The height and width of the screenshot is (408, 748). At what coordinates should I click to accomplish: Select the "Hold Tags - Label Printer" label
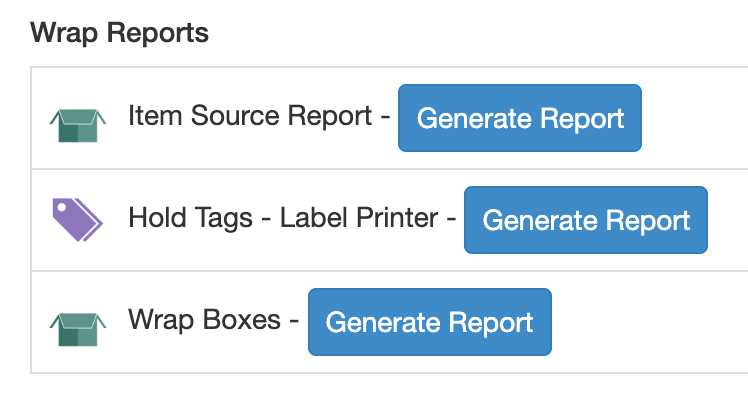coord(283,218)
